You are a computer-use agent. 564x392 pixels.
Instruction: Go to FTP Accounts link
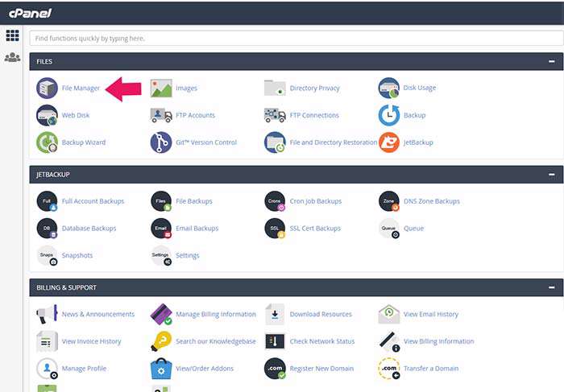195,115
